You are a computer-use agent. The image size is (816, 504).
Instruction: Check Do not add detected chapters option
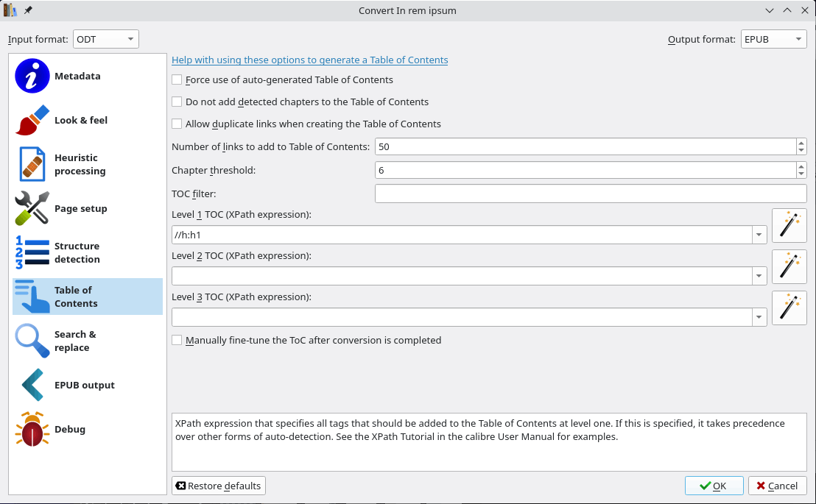point(177,102)
